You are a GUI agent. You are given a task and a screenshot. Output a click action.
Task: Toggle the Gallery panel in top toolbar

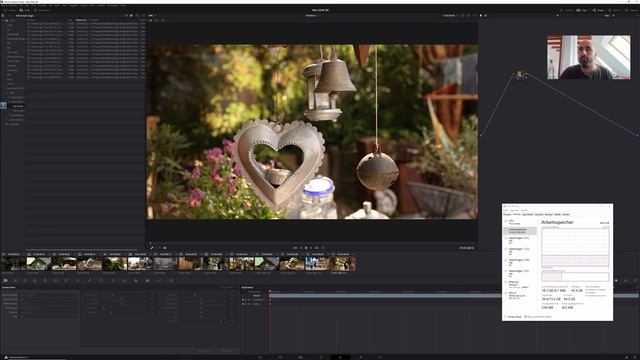pyautogui.click(x=10, y=10)
